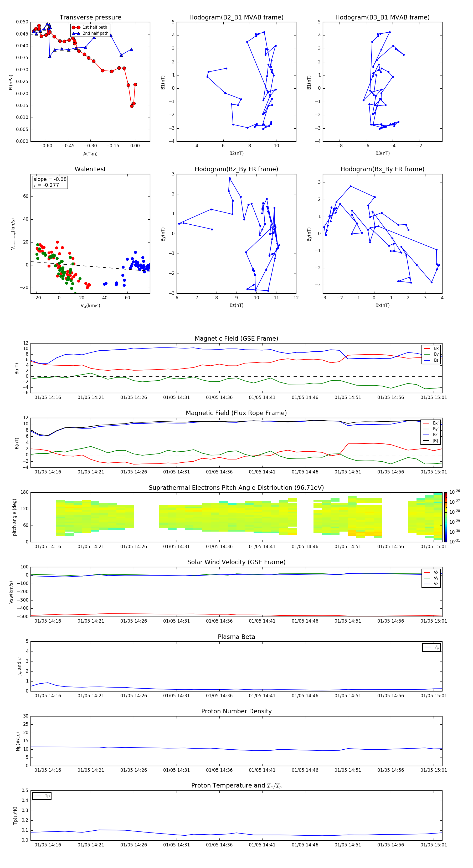Click the 'Pt(nPa)' y-axis label
This screenshot has height=868, width=473.
click(11, 82)
